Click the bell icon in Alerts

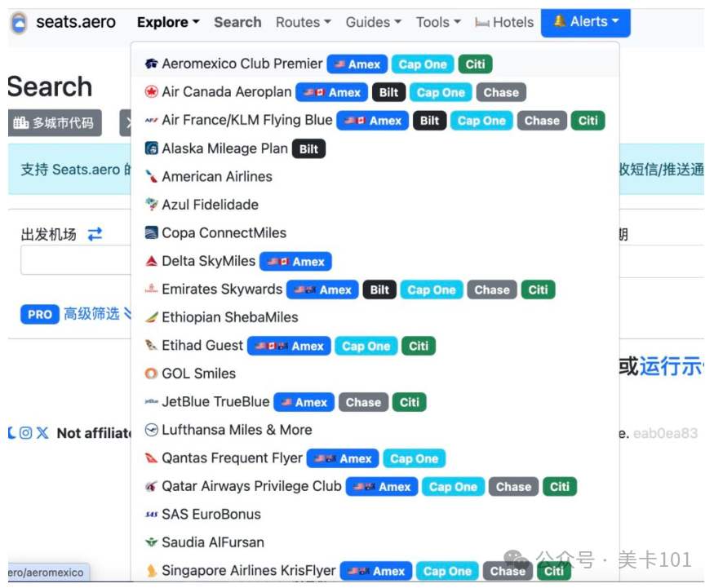[x=559, y=21]
